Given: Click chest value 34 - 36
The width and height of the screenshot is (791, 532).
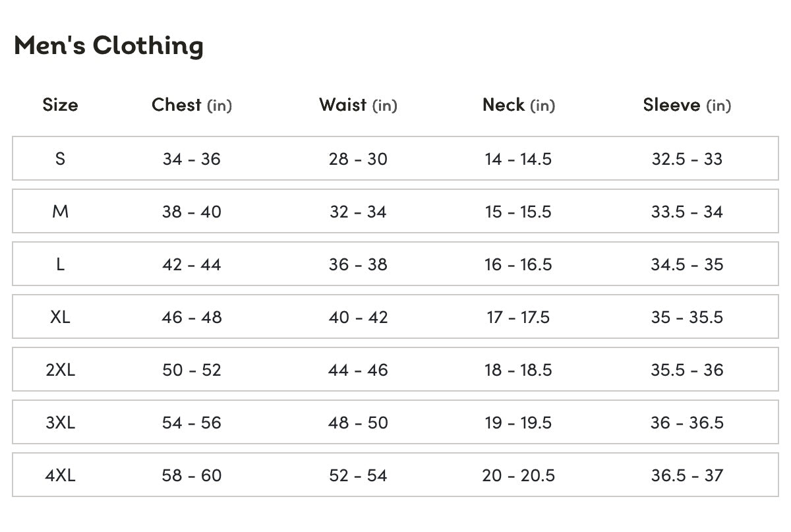Looking at the screenshot, I should [192, 159].
